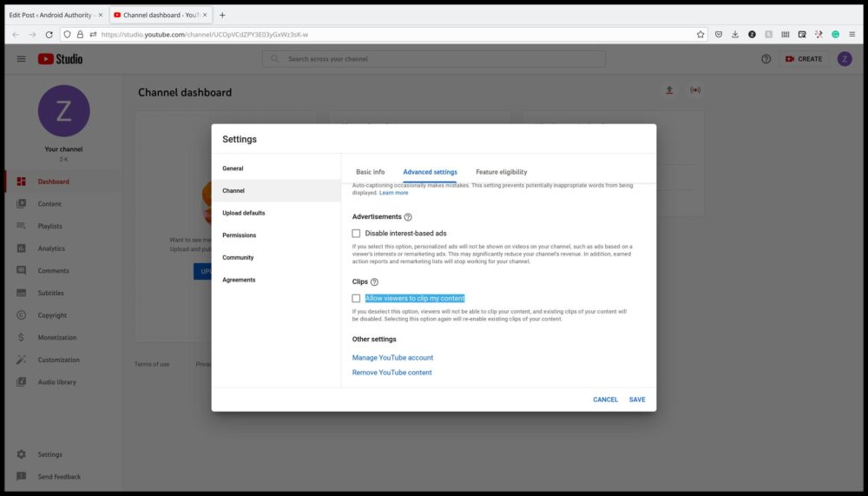Click the upload videos arrow icon
The height and width of the screenshot is (496, 868).
669,89
